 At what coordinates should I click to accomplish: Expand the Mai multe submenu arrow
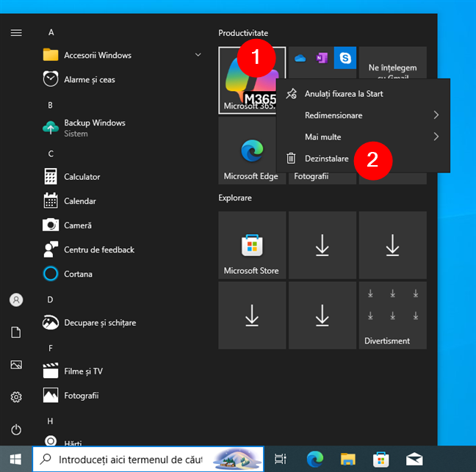coord(436,137)
